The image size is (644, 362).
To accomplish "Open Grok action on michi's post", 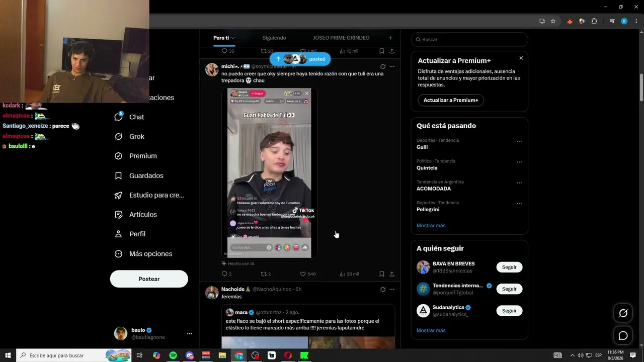I will (383, 66).
